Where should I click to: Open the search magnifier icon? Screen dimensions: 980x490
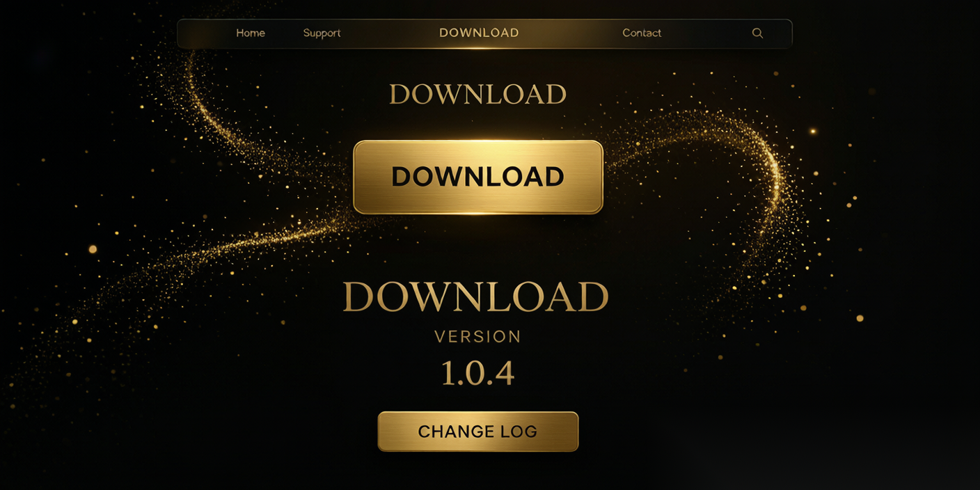[757, 33]
